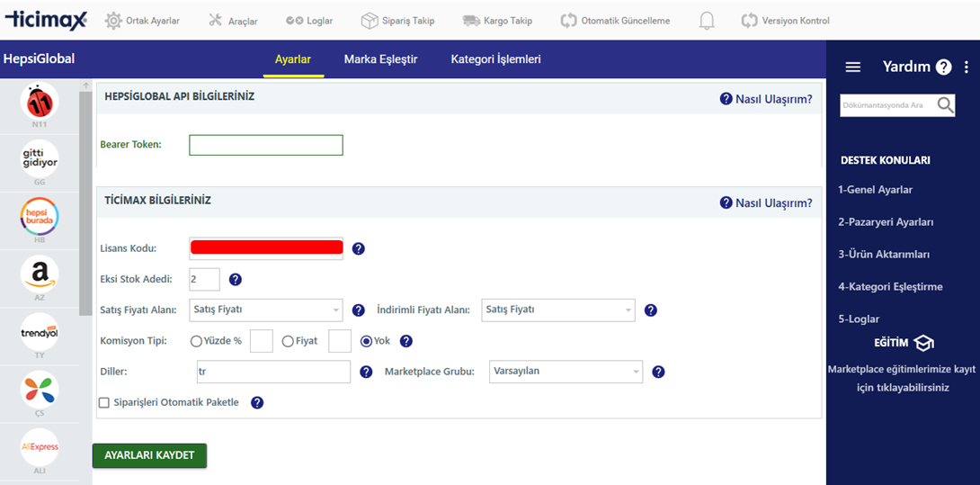
Task: Click the marketplace sidebar scrollbar thumb
Action: 85,203
